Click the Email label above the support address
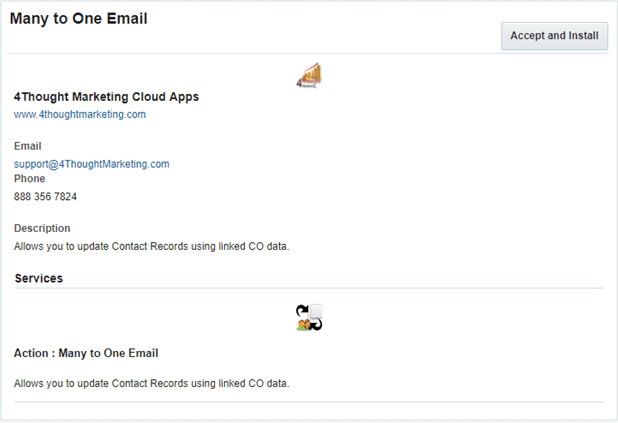618x423 pixels. click(28, 146)
